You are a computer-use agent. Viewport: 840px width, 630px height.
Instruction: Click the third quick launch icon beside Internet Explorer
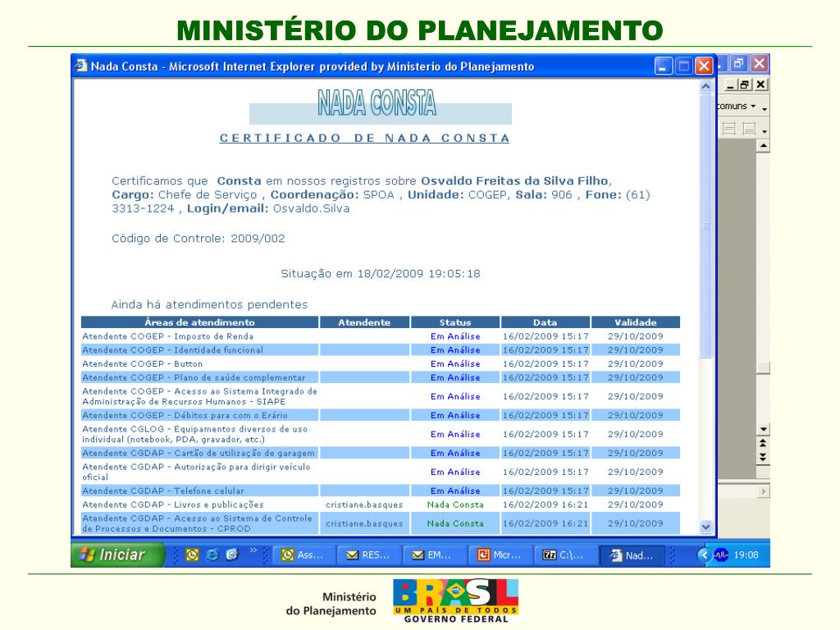click(232, 555)
